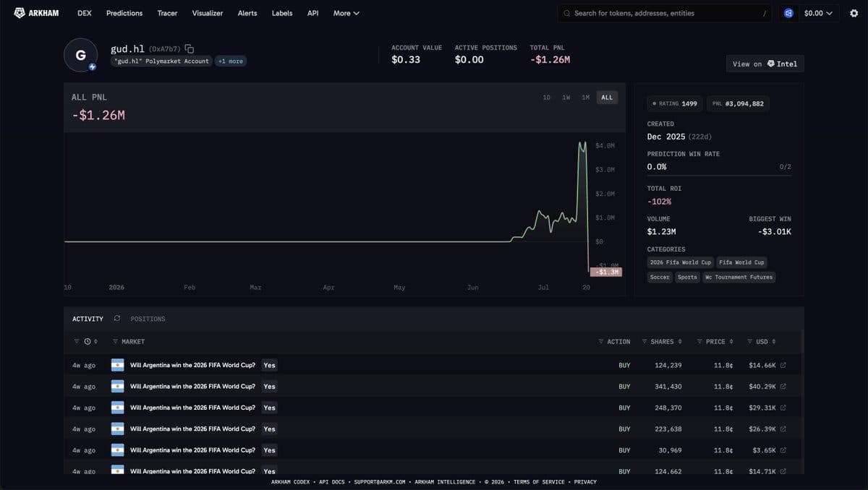
Task: Filter the Shares column
Action: 644,341
